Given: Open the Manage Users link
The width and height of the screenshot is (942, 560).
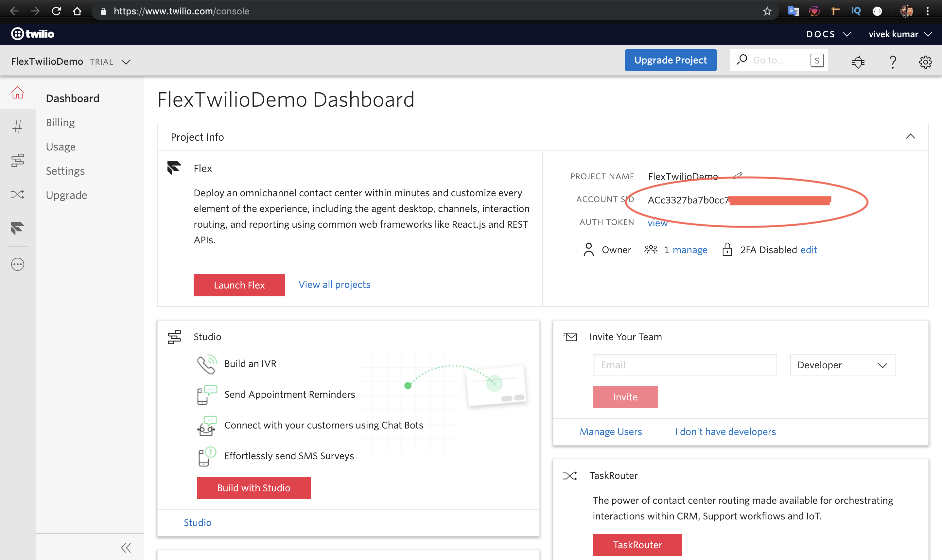Looking at the screenshot, I should (610, 432).
